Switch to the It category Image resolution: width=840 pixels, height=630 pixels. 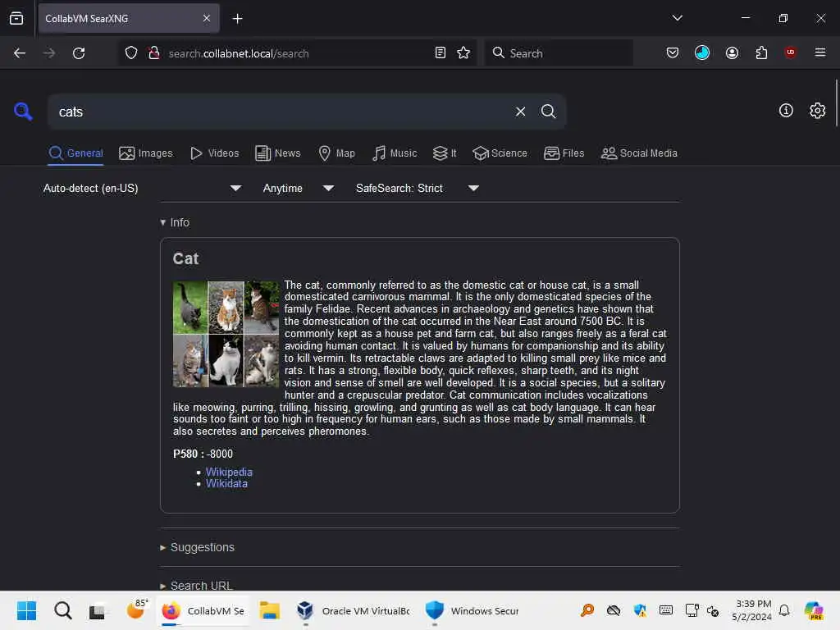tap(445, 153)
